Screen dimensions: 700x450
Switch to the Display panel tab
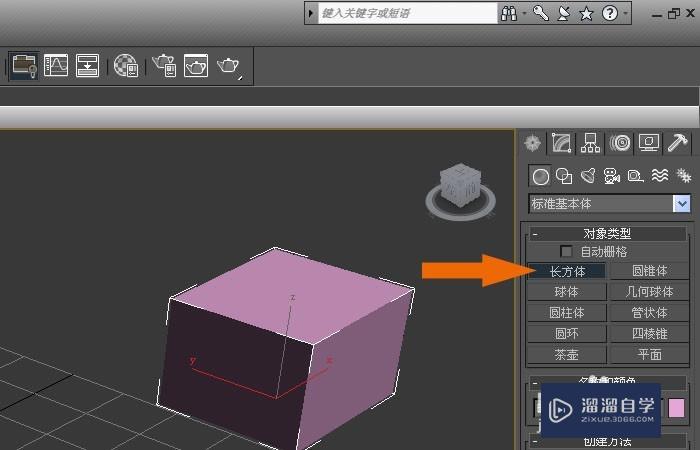(649, 143)
